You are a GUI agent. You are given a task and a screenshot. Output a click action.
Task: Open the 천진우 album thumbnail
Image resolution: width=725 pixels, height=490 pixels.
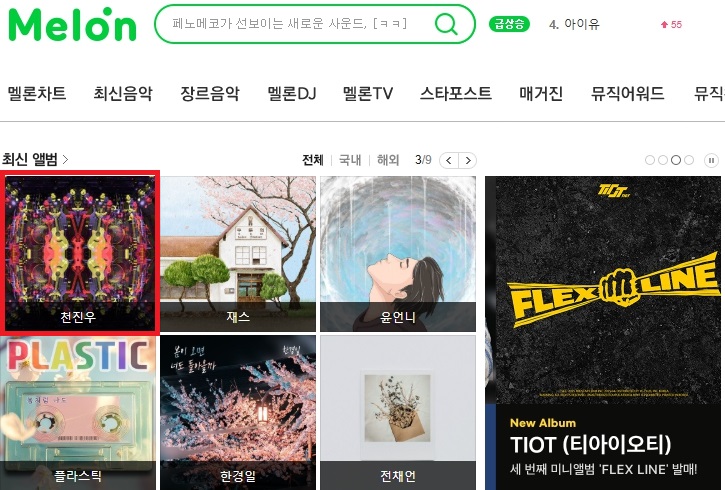pyautogui.click(x=80, y=253)
